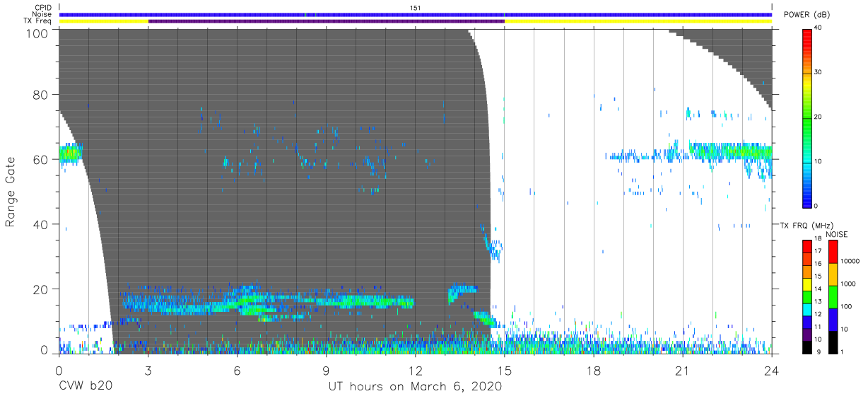Screen dimensions: 868x401
Task: Select the 40 tick on the power colorbar
Action: 819,28
